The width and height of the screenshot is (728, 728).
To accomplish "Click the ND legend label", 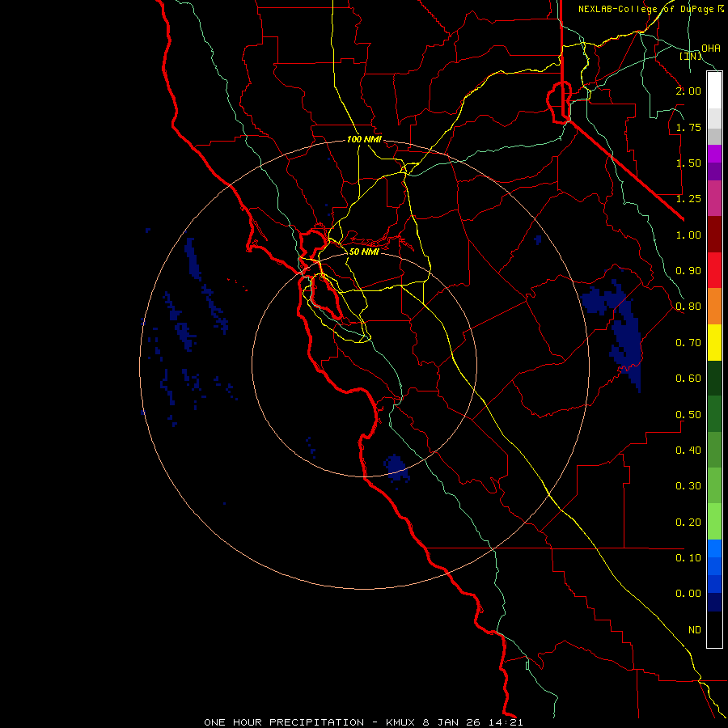I will 695,630.
